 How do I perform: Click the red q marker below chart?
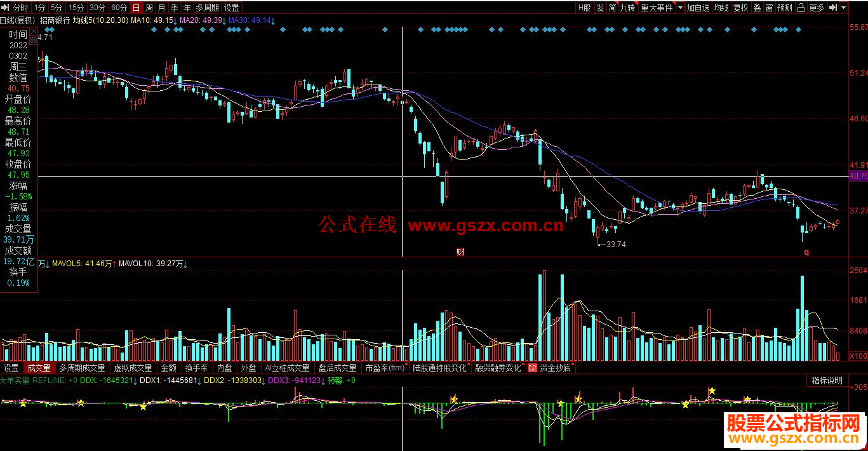[x=807, y=252]
